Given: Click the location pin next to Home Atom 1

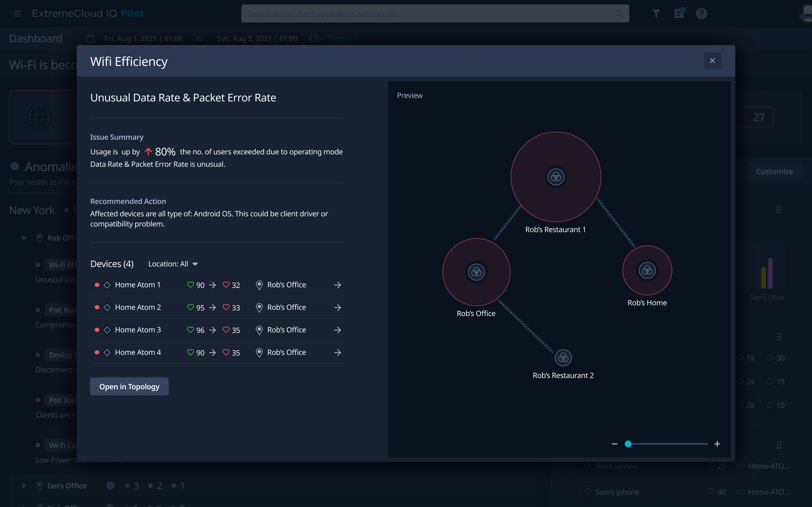Looking at the screenshot, I should pos(259,285).
